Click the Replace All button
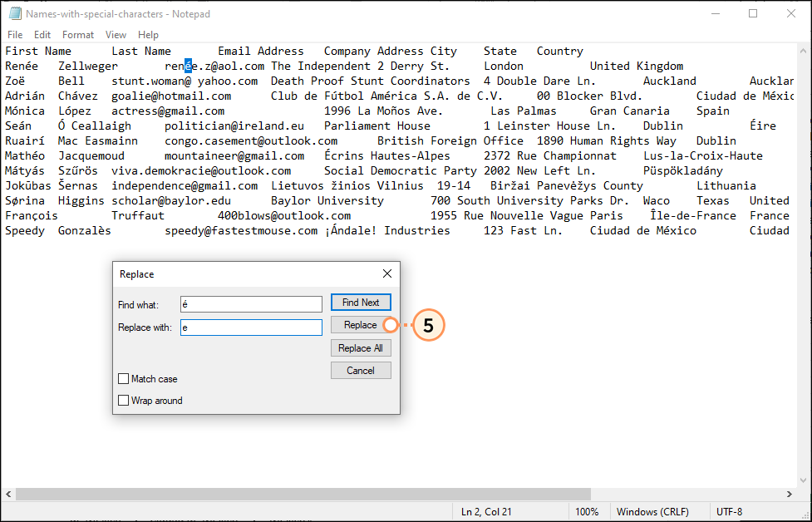812x522 pixels. click(361, 348)
